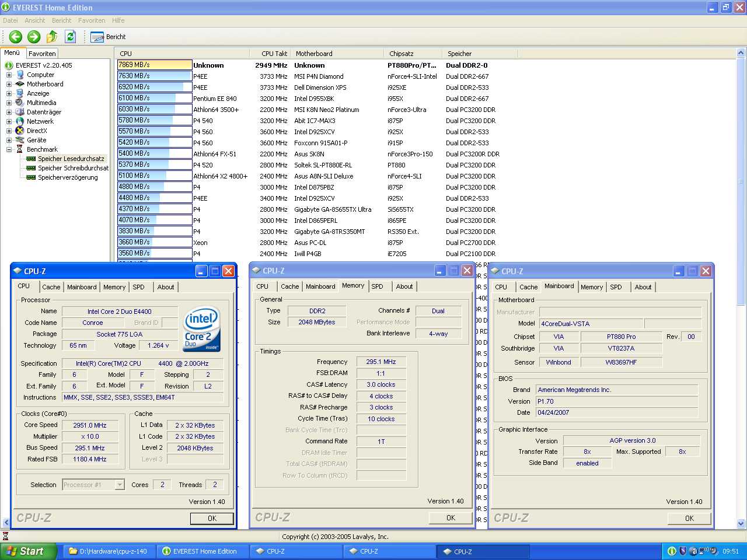Image resolution: width=747 pixels, height=560 pixels.
Task: Select the Computer icon in tree
Action: pos(20,75)
